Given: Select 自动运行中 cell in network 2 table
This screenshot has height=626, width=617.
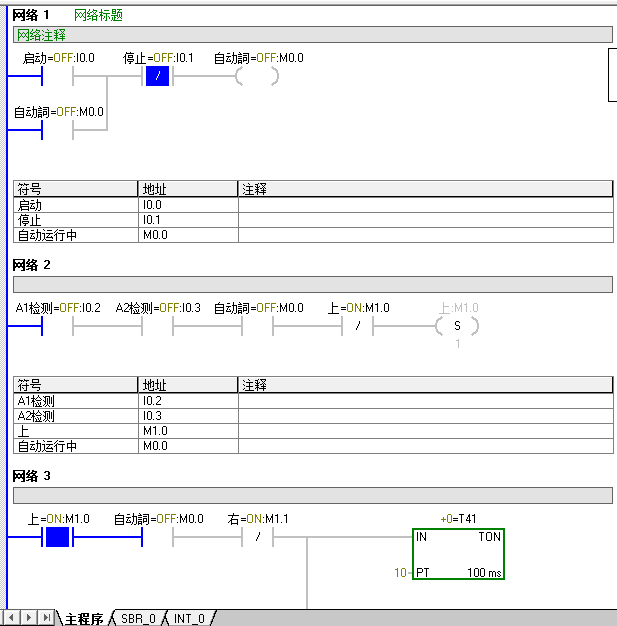Looking at the screenshot, I should point(75,446).
